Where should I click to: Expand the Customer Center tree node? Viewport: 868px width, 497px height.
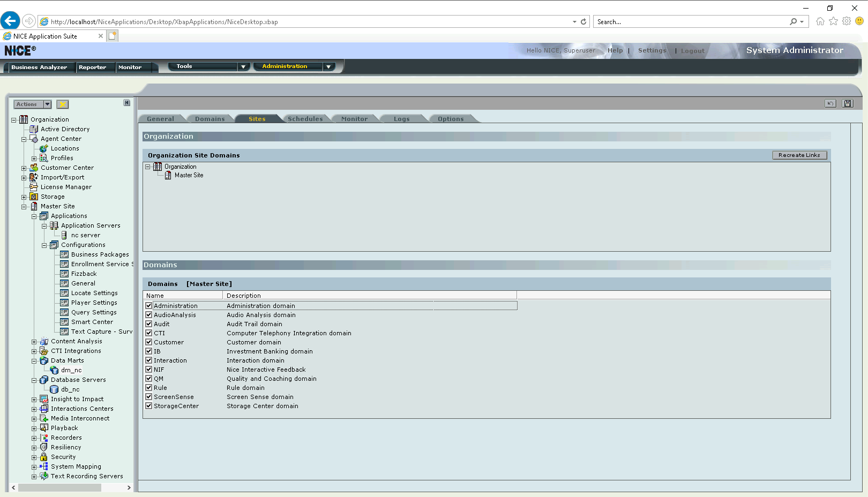[x=24, y=168]
